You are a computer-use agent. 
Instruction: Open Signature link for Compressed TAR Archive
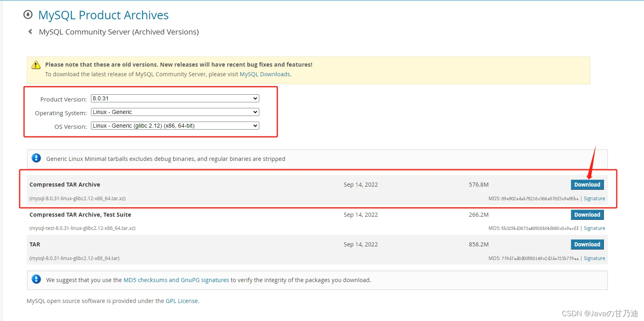point(594,199)
